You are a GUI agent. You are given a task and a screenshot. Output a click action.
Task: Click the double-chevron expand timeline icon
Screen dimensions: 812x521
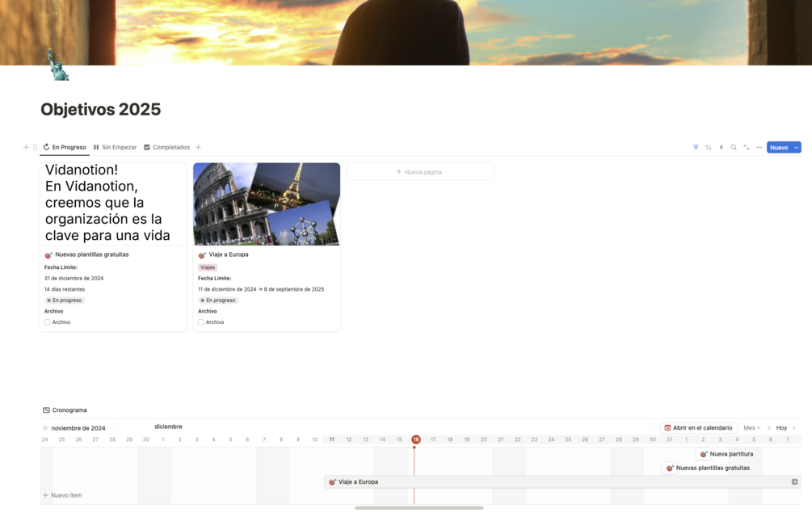pyautogui.click(x=45, y=428)
